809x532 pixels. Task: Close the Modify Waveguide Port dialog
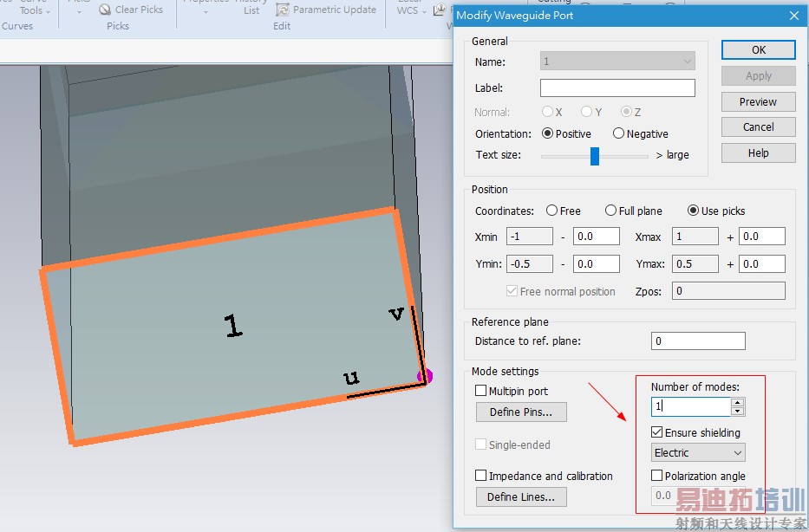click(x=794, y=16)
